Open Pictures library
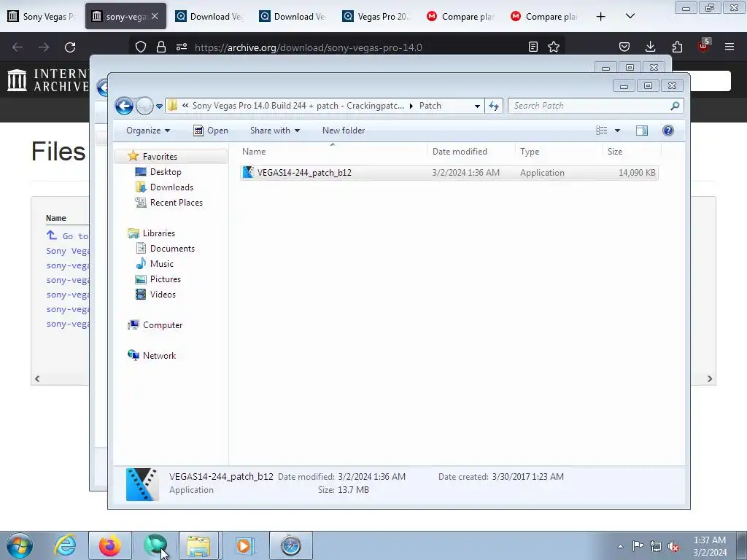 (x=166, y=279)
